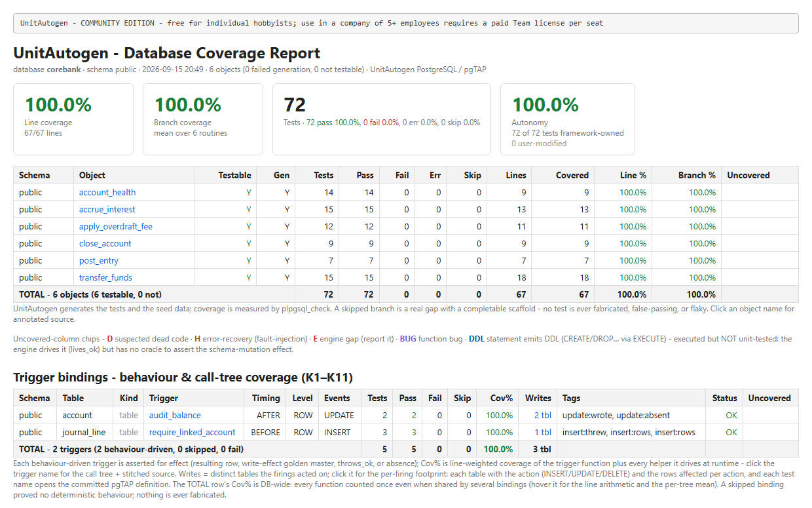Viewport: 812px width, 508px height.
Task: Click the DDL chip in the legend
Action: tap(477, 339)
